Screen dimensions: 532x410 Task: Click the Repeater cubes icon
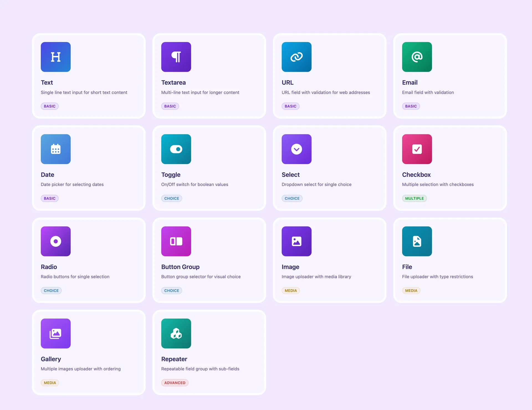tap(176, 333)
